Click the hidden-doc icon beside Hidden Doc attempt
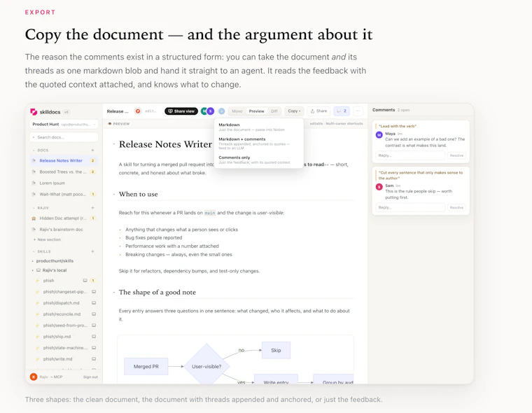The width and height of the screenshot is (532, 413). (x=34, y=218)
